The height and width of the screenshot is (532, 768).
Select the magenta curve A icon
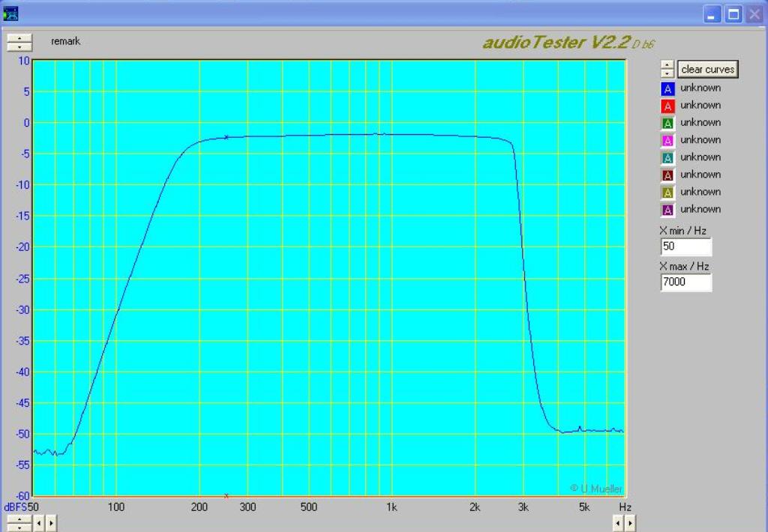click(668, 140)
